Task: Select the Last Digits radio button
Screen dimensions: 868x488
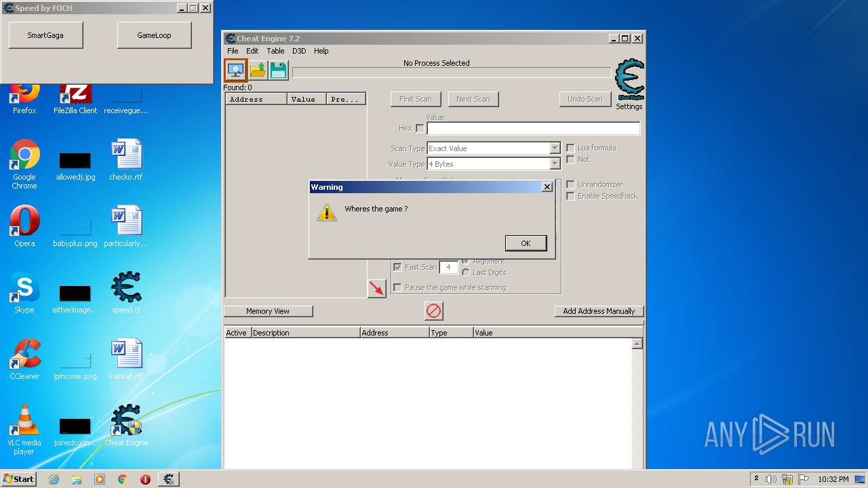Action: pos(465,272)
